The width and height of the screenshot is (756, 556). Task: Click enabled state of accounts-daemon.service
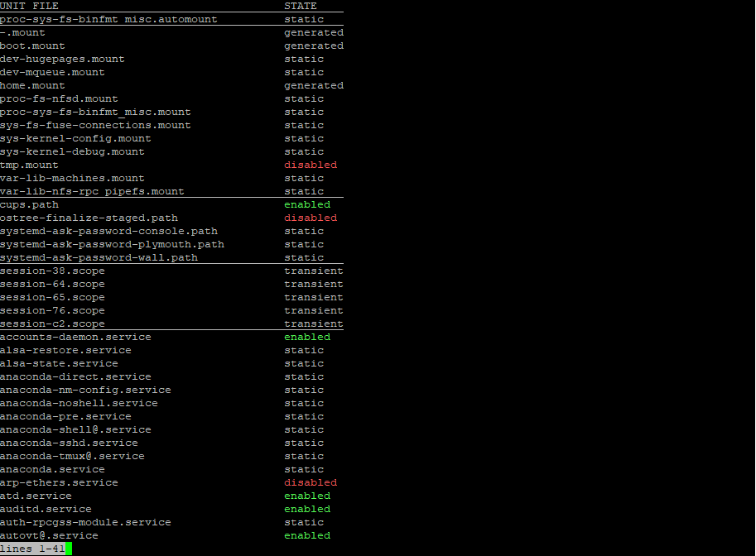pyautogui.click(x=307, y=338)
